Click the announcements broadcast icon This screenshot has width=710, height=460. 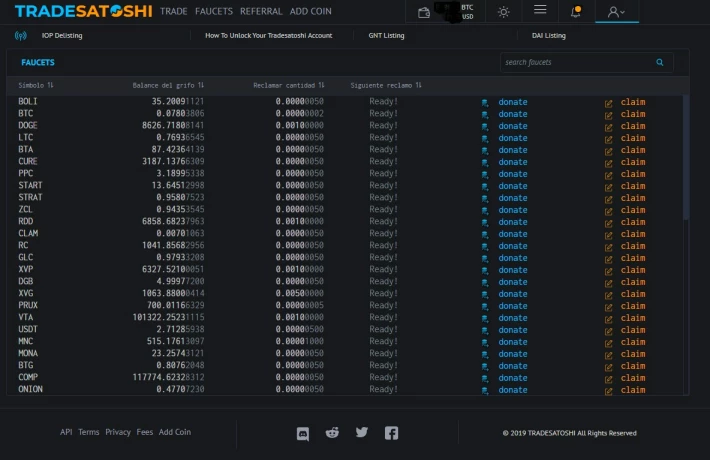coord(21,36)
